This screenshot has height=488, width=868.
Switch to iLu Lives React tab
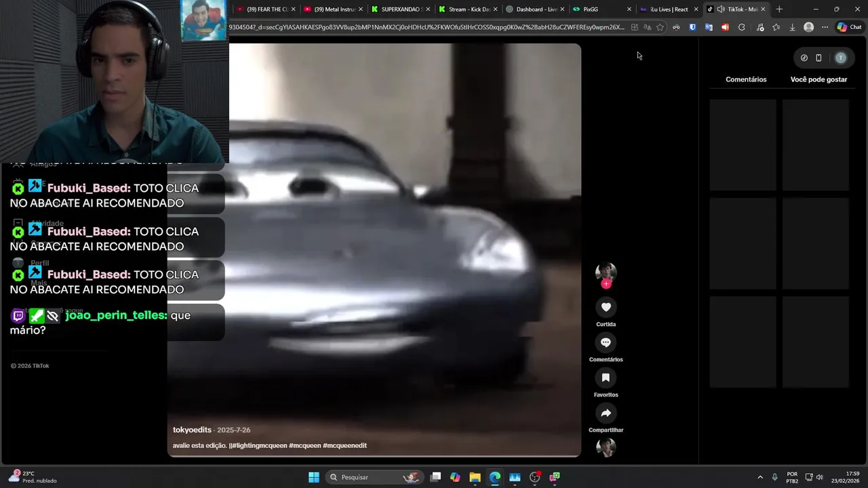point(668,9)
